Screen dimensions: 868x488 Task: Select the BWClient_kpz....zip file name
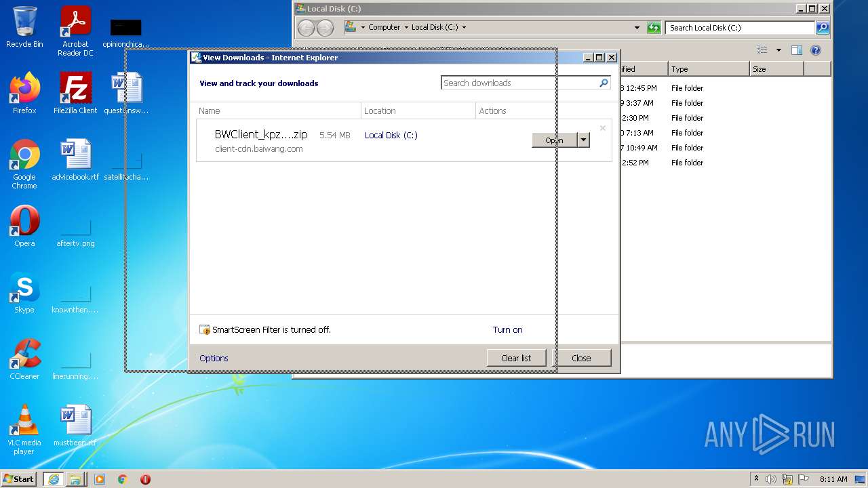tap(261, 135)
